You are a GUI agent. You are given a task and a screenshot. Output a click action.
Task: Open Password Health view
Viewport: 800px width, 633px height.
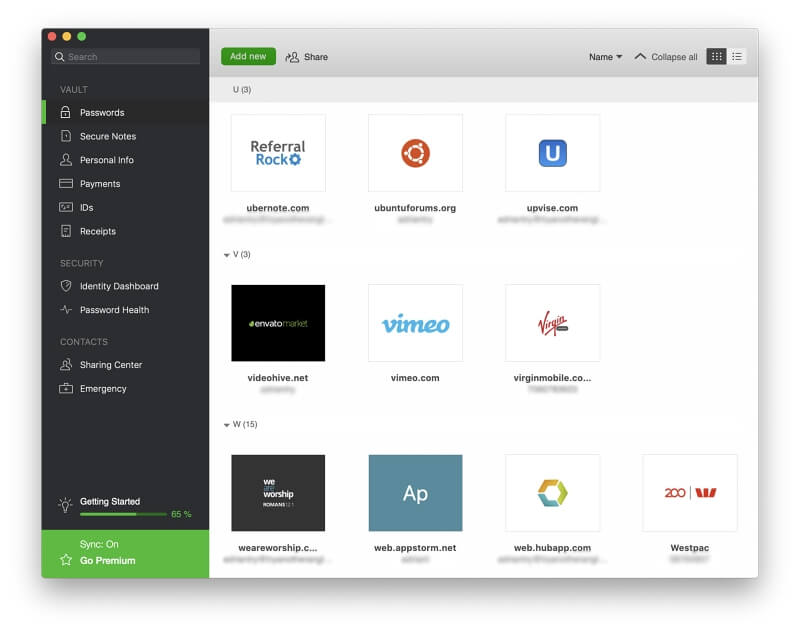coord(125,310)
